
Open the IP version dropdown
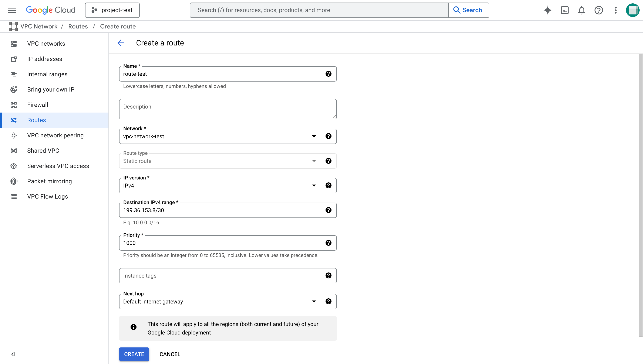coord(314,185)
